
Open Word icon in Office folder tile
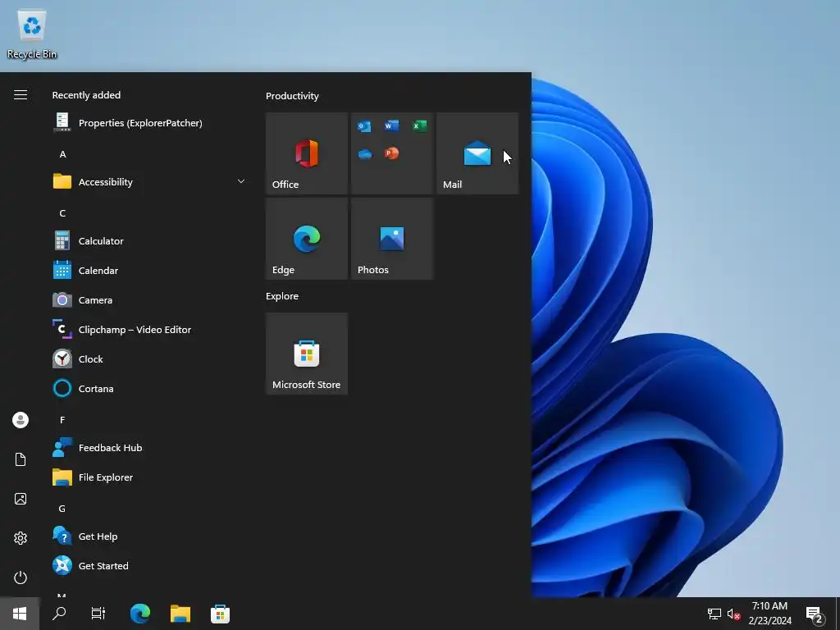tap(391, 126)
